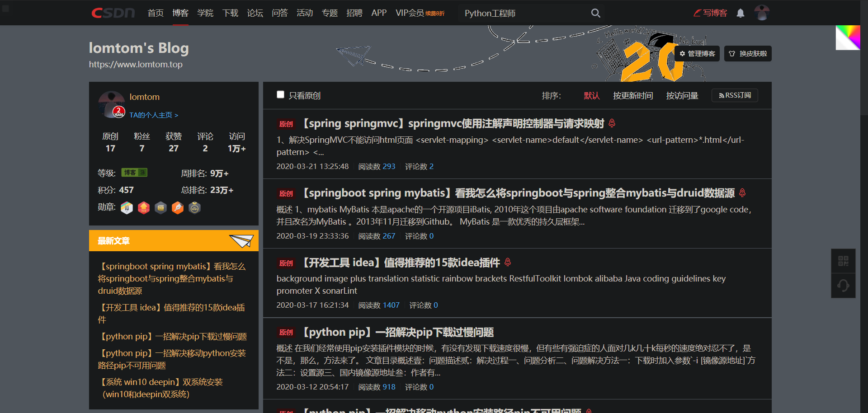
Task: Click the second red medal badge
Action: 144,207
